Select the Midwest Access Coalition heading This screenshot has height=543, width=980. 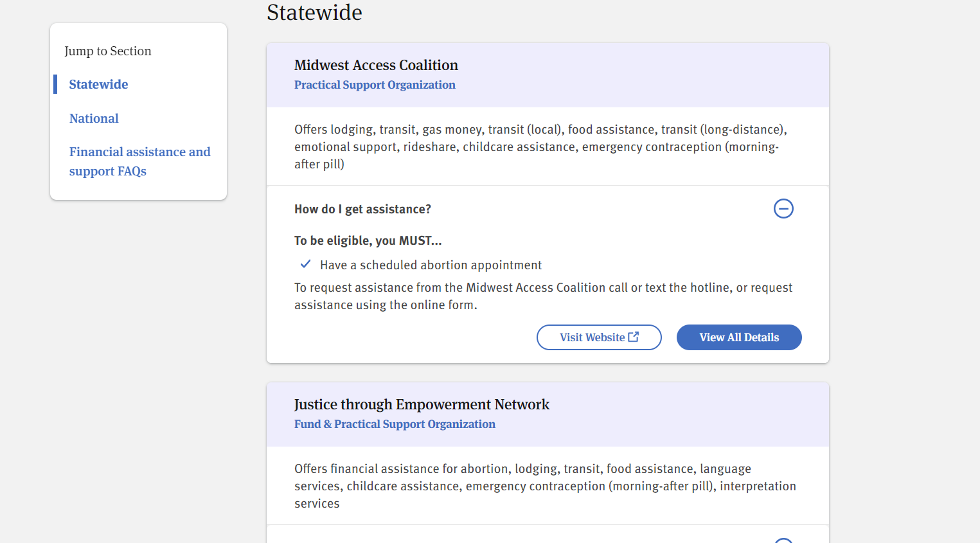(376, 65)
